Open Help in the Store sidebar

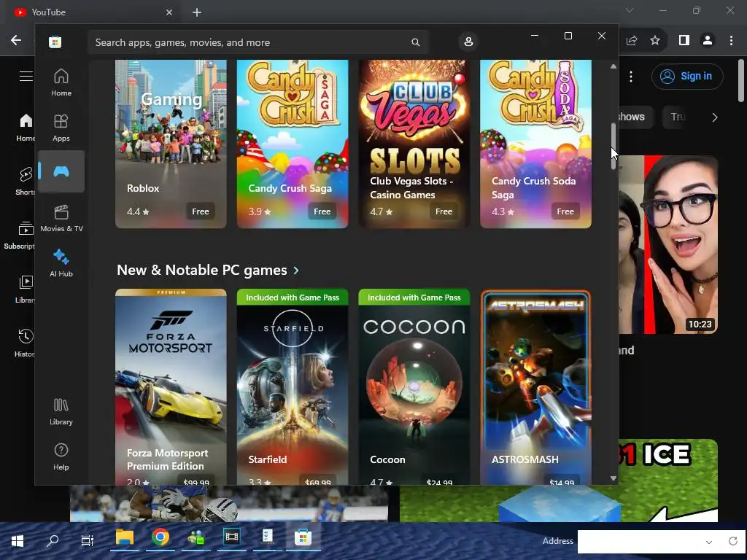61,456
